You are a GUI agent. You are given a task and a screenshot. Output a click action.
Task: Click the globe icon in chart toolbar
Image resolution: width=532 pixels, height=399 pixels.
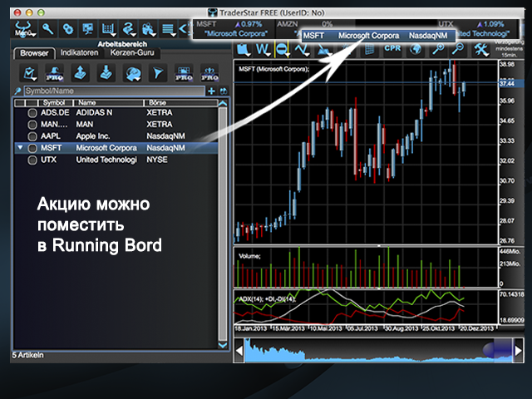pos(416,50)
